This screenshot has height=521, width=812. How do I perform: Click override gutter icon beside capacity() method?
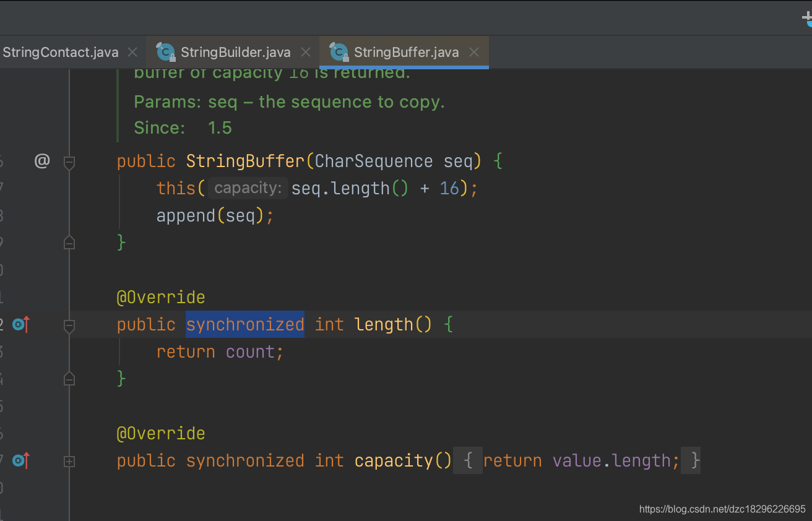[x=22, y=460]
